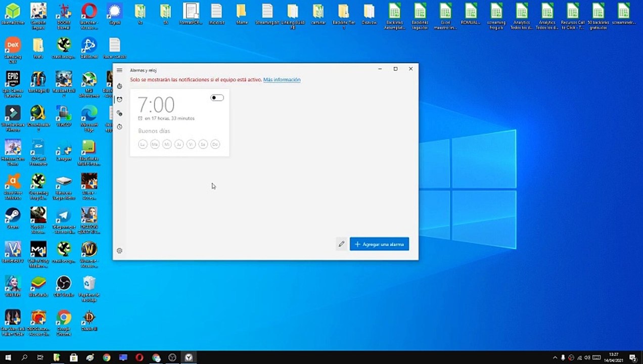Close the Alarmas y reloj window
This screenshot has height=364, width=643.
point(410,69)
